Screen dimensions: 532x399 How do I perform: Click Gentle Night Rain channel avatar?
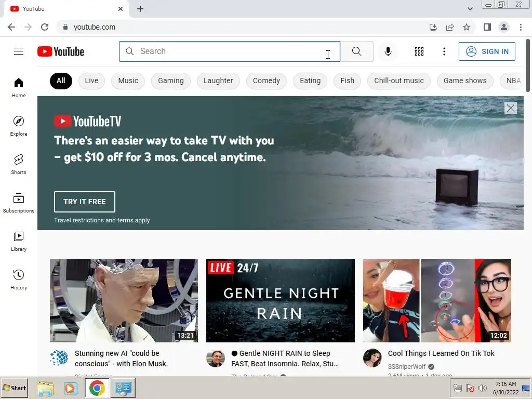point(216,358)
